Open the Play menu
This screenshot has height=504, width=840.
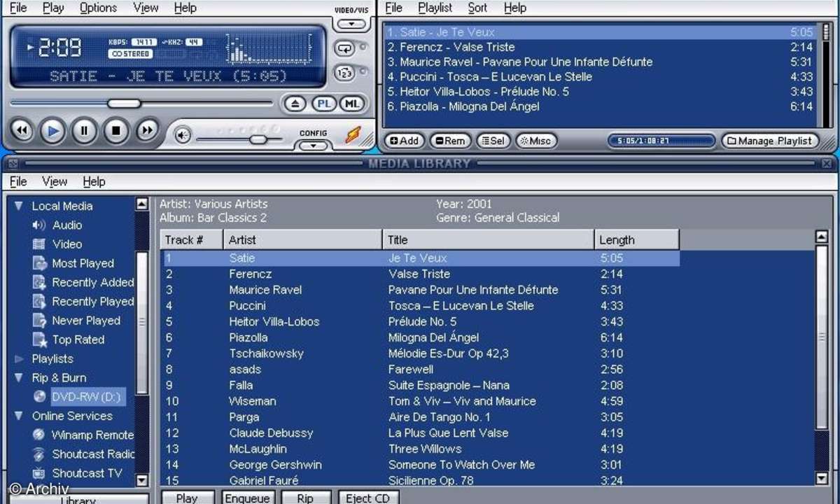click(53, 8)
